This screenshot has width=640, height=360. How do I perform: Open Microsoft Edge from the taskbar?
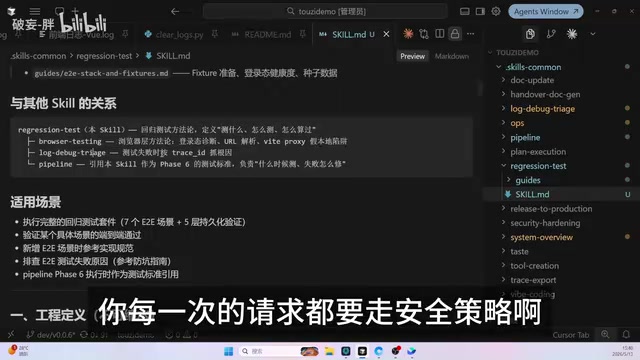(x=378, y=351)
